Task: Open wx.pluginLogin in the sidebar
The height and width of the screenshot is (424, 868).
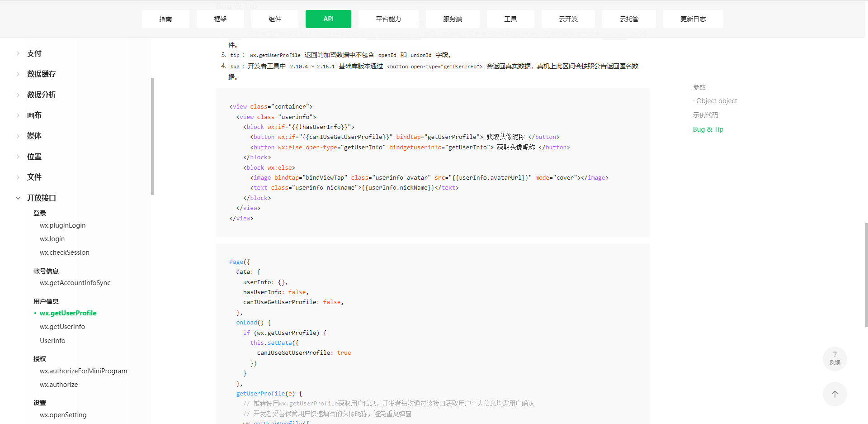Action: tap(62, 225)
